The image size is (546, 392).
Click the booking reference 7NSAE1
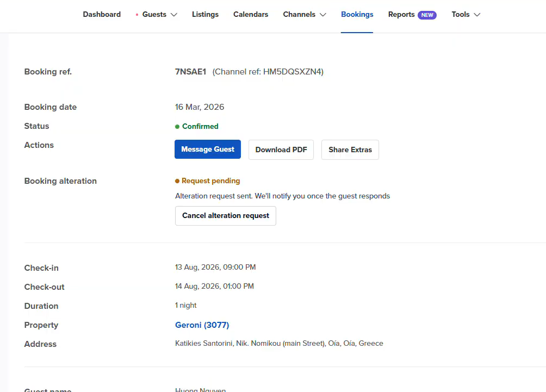click(x=190, y=72)
